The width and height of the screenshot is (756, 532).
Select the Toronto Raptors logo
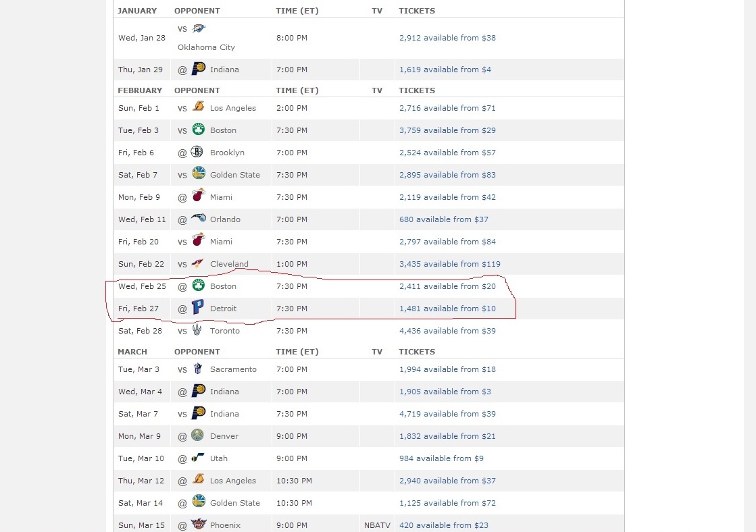pyautogui.click(x=197, y=330)
